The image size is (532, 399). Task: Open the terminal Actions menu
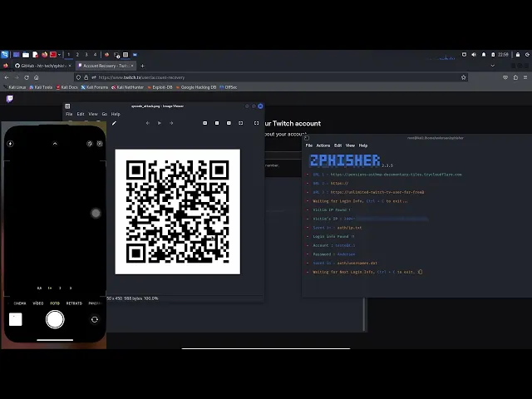[x=323, y=145]
